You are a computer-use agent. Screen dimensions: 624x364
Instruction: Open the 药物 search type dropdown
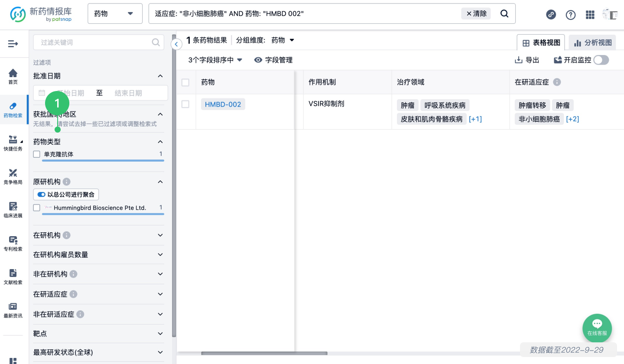115,14
